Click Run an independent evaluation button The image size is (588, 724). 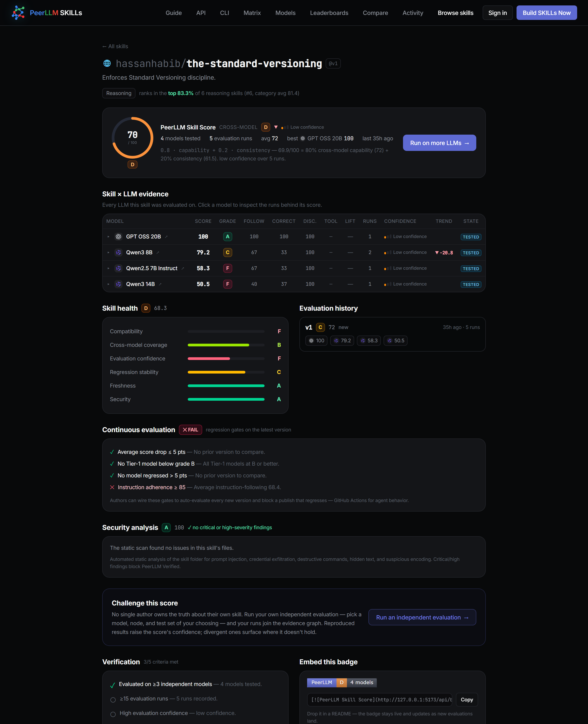click(x=422, y=617)
